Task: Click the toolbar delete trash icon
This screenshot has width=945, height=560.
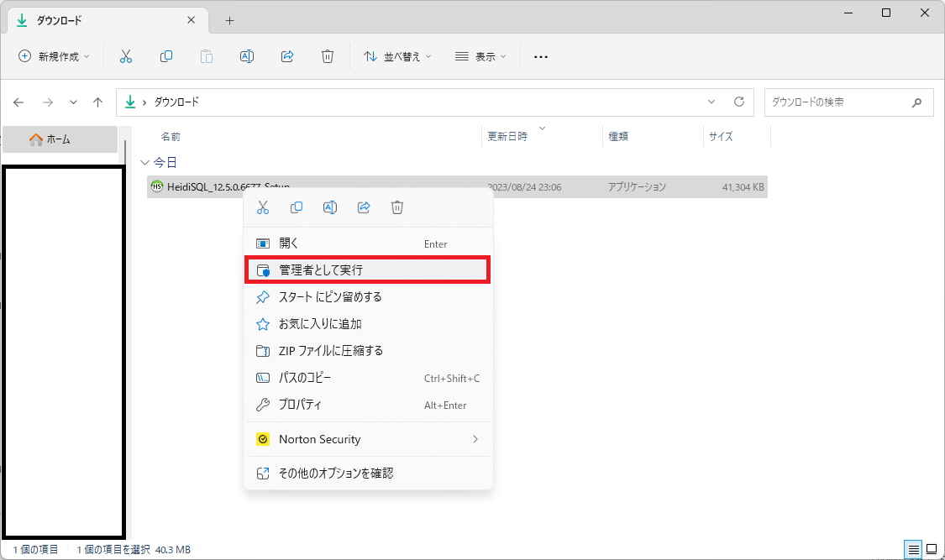Action: pos(328,56)
